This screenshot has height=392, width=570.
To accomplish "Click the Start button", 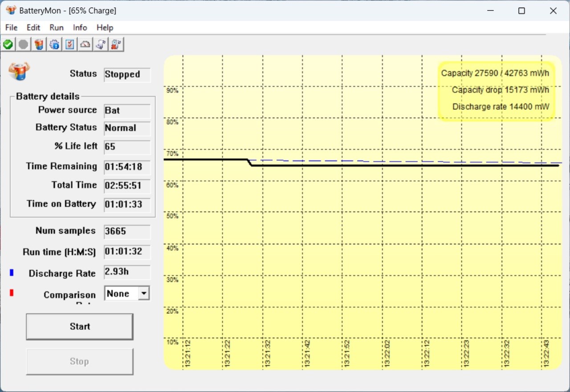I will 80,327.
